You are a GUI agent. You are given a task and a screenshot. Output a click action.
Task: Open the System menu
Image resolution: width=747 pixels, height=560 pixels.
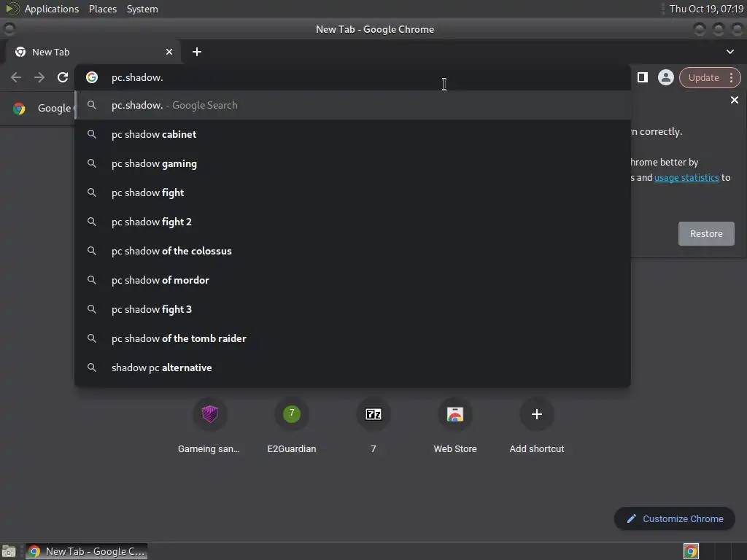(142, 9)
